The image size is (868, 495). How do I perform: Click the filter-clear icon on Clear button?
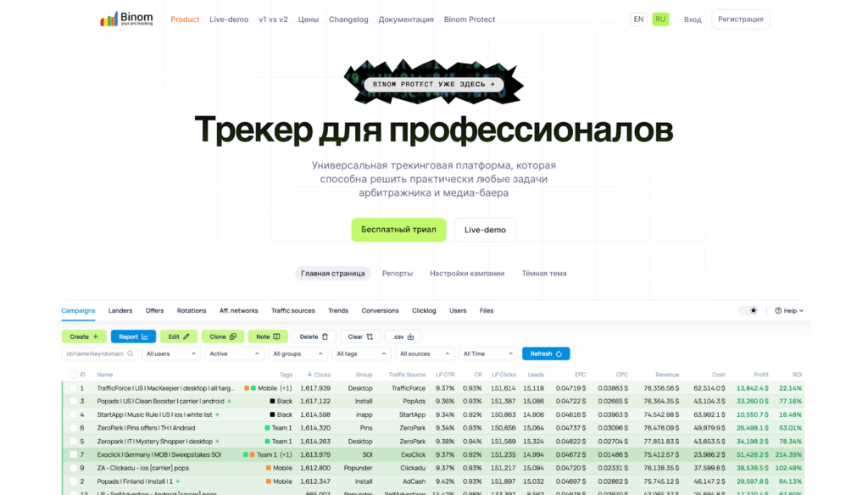click(370, 336)
